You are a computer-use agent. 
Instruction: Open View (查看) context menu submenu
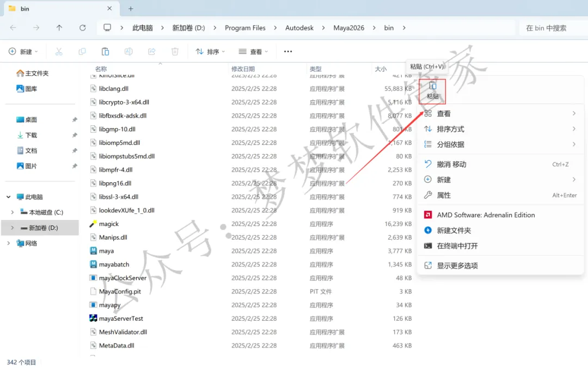[x=500, y=113]
